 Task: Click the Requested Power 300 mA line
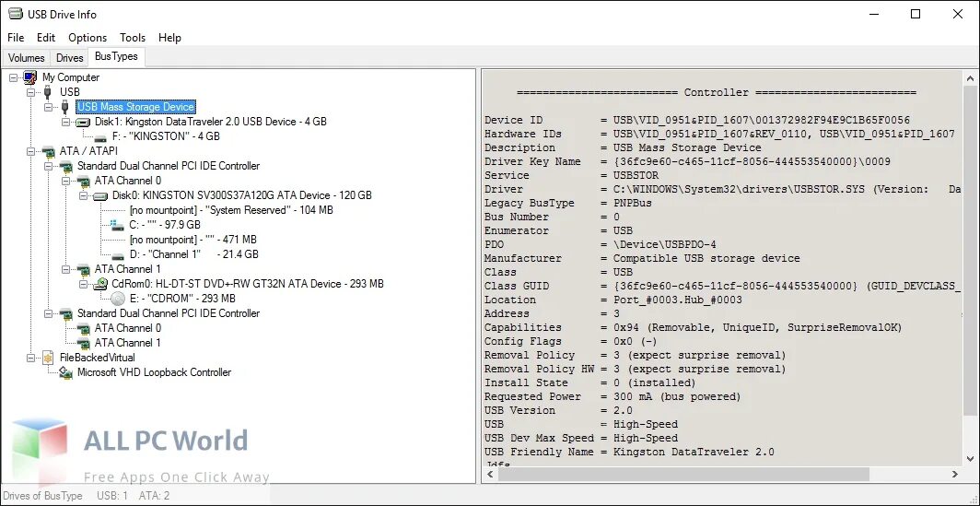(x=612, y=396)
